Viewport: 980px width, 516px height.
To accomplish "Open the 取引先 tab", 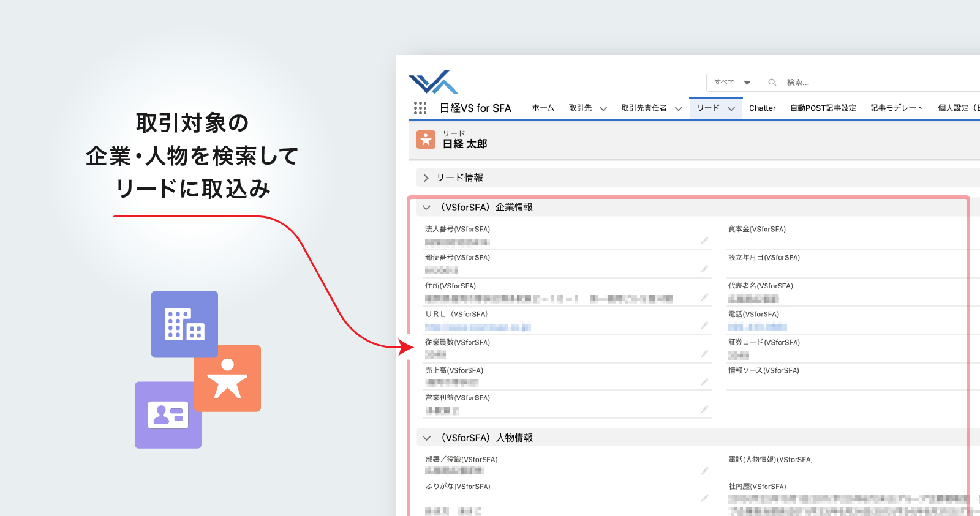I will click(580, 108).
